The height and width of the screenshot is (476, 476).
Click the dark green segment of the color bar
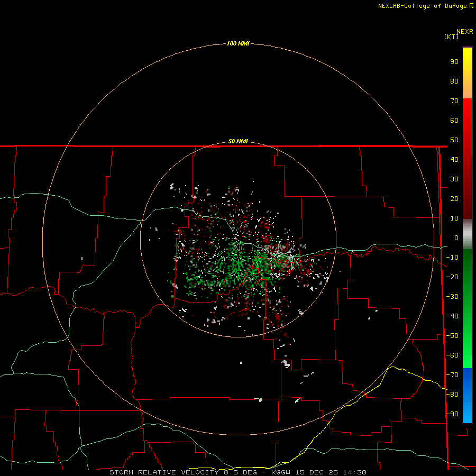pos(467,309)
